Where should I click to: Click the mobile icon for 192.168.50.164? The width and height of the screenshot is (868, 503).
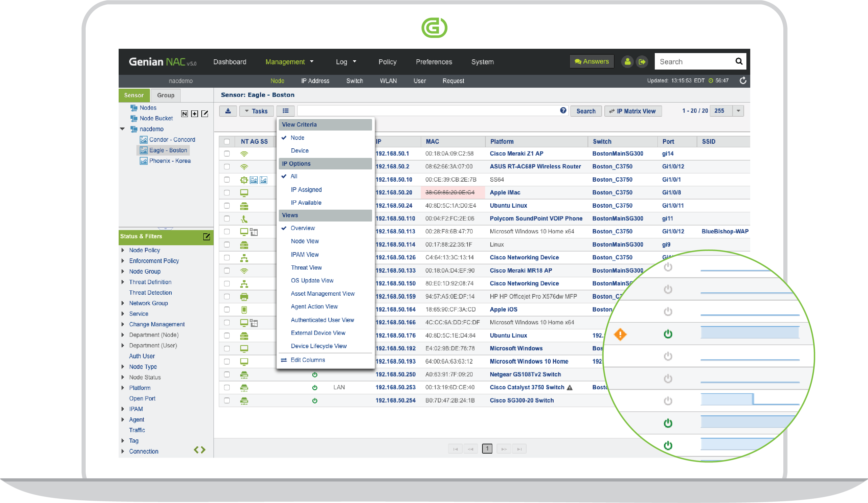[244, 310]
